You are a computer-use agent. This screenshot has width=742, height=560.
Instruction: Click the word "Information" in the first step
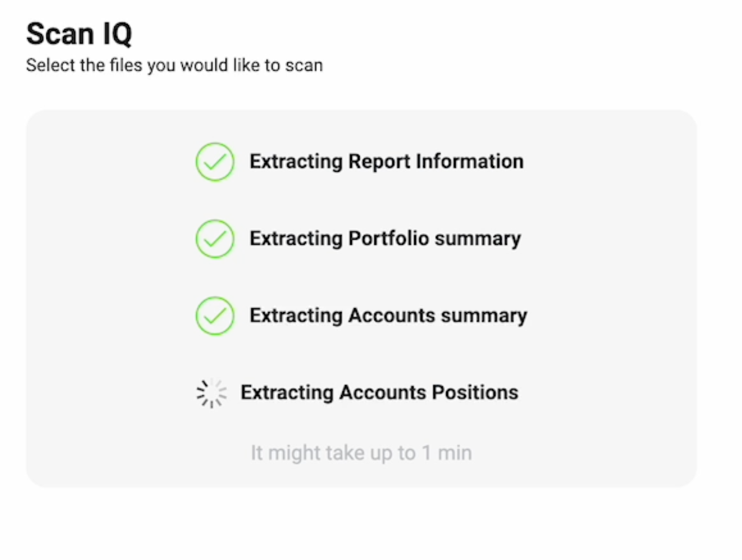469,161
